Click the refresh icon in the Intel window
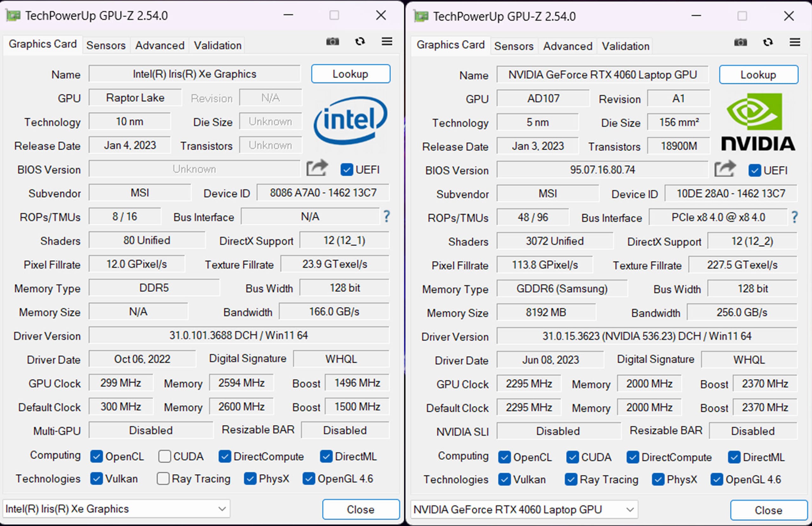Image resolution: width=812 pixels, height=526 pixels. click(x=360, y=42)
